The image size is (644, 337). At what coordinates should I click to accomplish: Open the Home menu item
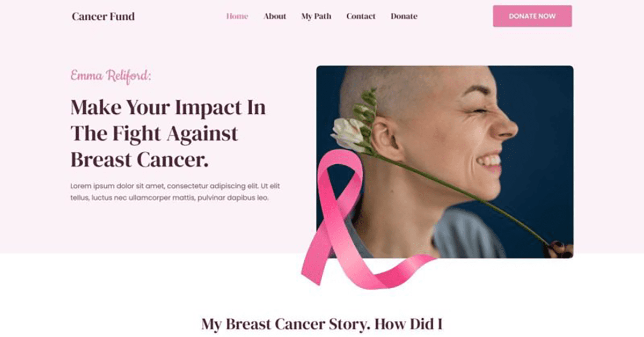237,16
